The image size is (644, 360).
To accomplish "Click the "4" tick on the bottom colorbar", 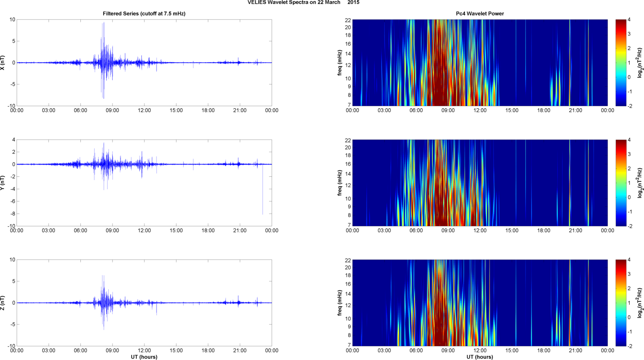I will point(629,260).
